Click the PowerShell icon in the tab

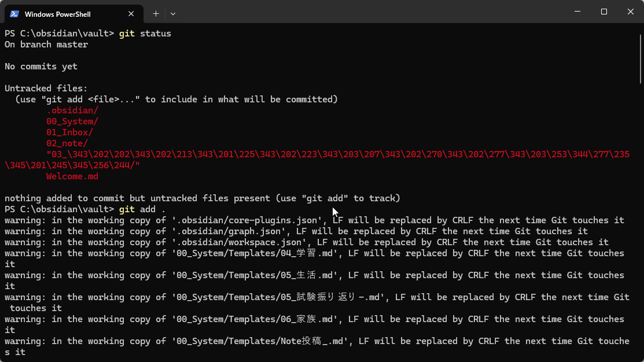tap(14, 14)
